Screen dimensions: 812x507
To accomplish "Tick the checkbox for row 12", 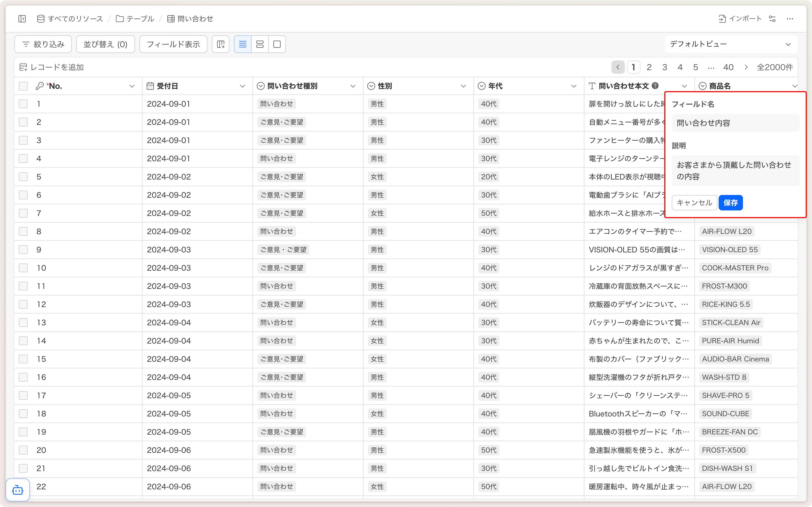I will tap(23, 304).
